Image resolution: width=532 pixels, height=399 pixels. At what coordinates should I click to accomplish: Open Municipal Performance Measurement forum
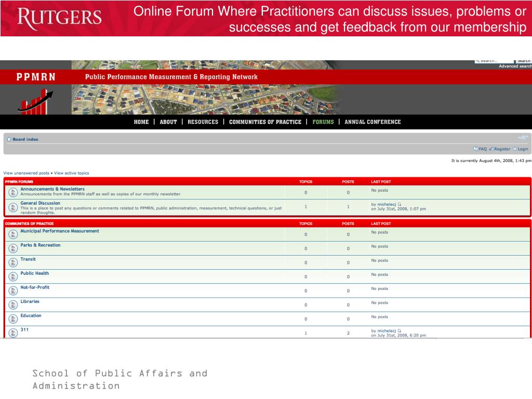pyautogui.click(x=60, y=231)
